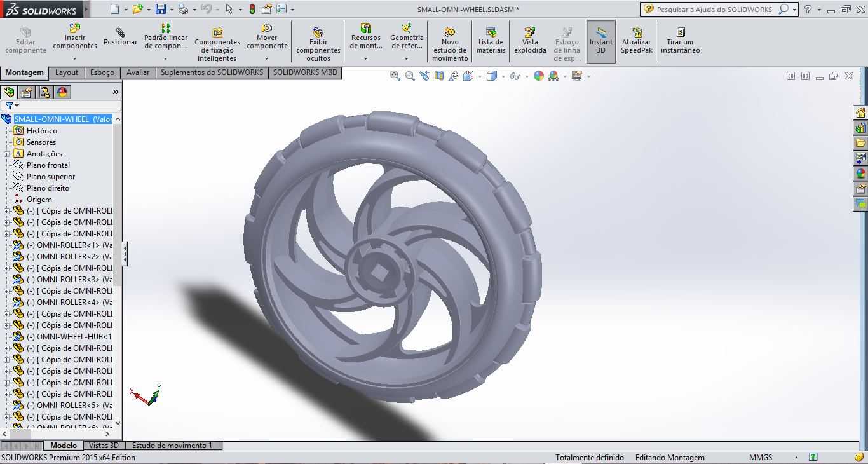868x464 pixels.
Task: Select OMNI-WHEEL-HUB<1 component in tree
Action: tap(69, 337)
